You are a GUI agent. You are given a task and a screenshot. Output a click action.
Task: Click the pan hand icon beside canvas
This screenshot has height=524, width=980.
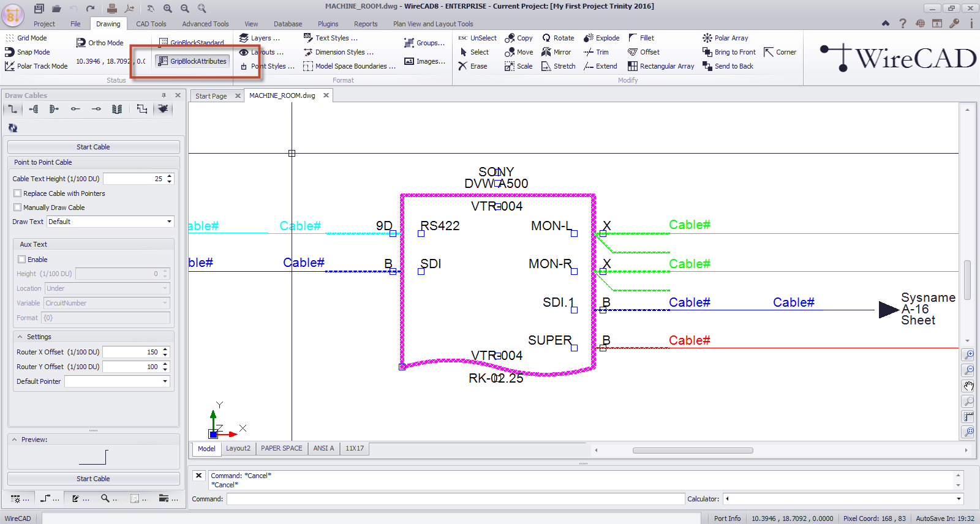point(968,386)
